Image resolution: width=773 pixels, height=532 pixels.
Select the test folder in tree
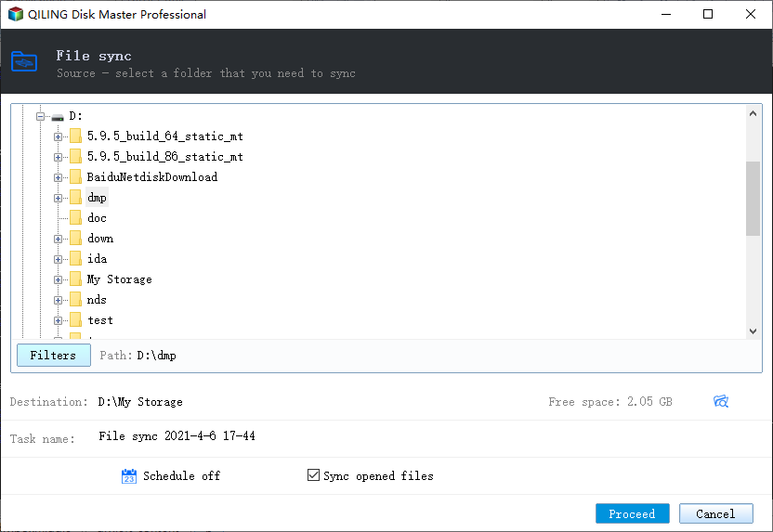(x=100, y=320)
